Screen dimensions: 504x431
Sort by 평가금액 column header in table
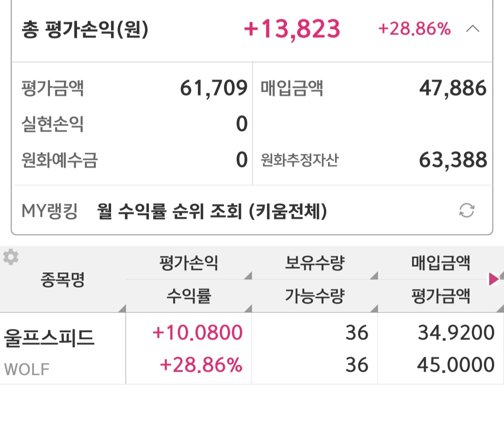coord(441,296)
